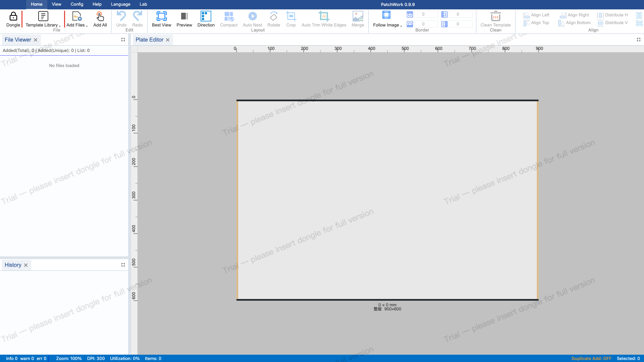Open the Home ribbon tab
Viewport: 644px width, 362px height.
click(37, 4)
